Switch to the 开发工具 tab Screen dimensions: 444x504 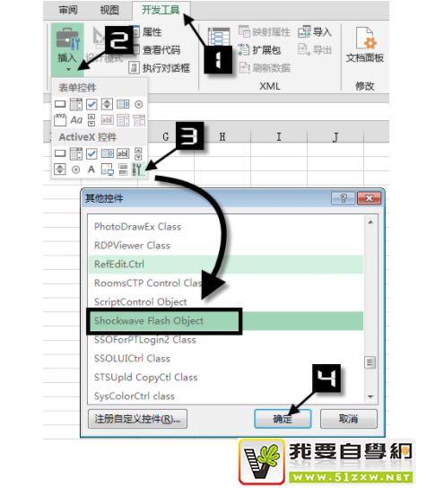[161, 10]
